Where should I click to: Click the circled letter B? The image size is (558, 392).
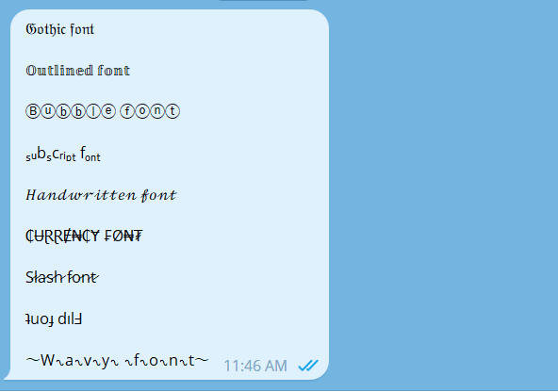(33, 111)
